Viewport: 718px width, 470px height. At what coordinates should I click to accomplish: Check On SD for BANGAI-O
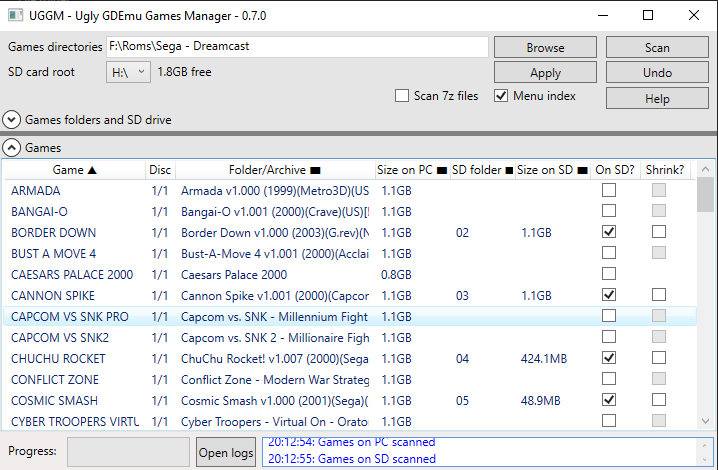(x=609, y=211)
